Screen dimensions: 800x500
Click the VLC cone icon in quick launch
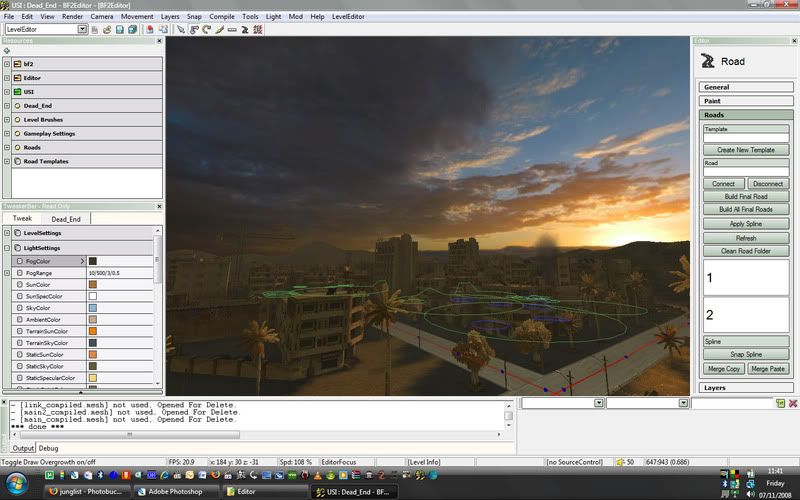pyautogui.click(x=317, y=476)
